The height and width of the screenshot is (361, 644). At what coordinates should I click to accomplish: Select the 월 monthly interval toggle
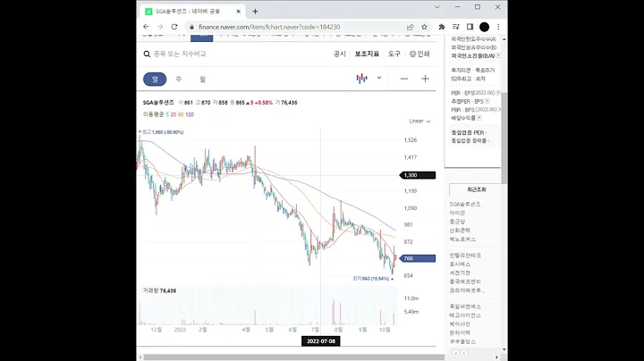tap(202, 80)
